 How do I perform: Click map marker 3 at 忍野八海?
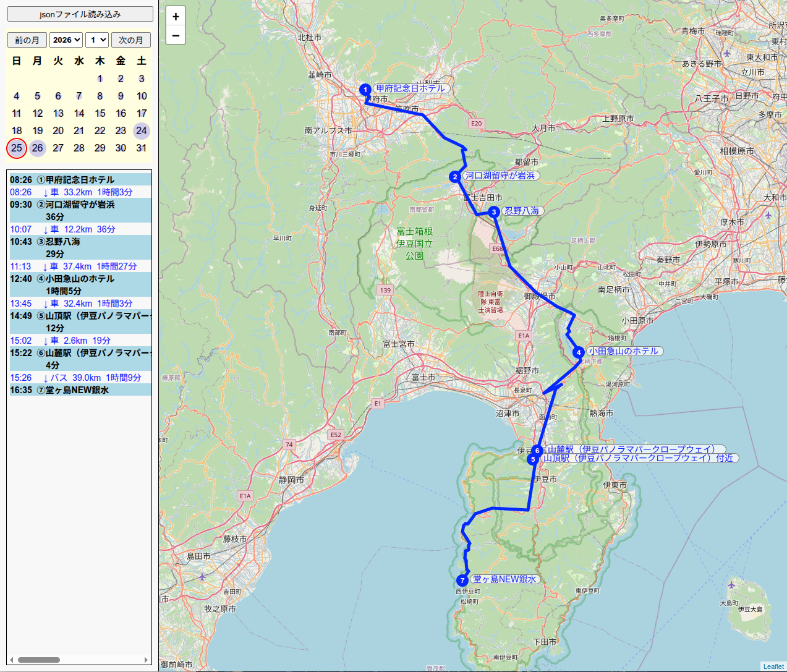tap(493, 212)
